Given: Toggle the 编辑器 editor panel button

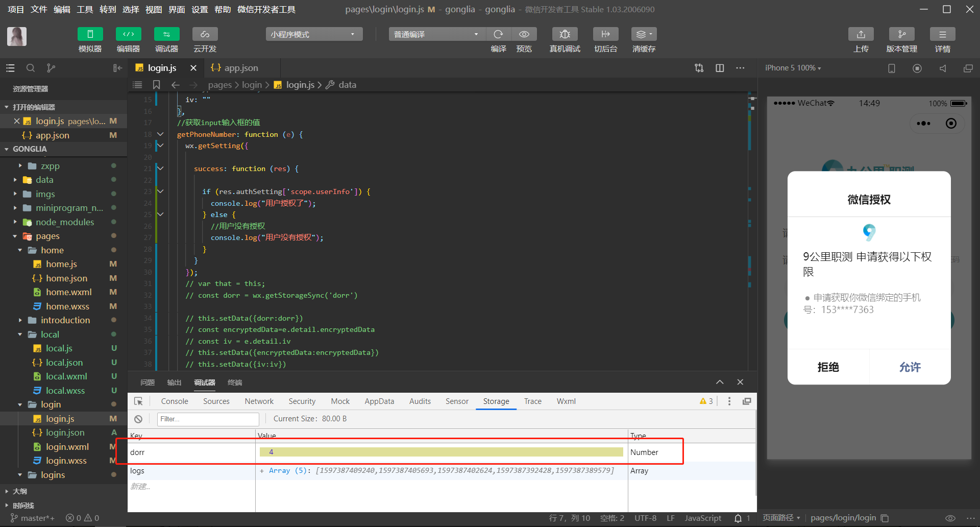Looking at the screenshot, I should coord(128,34).
